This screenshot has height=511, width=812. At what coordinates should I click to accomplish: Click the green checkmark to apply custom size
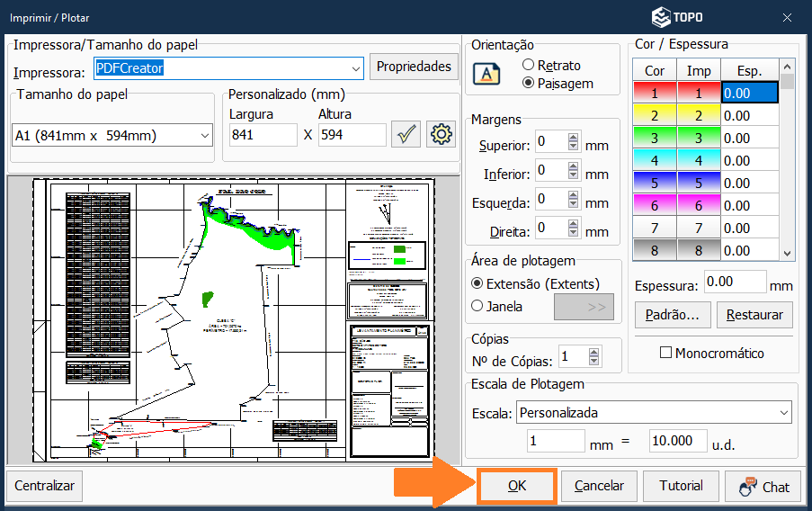(407, 135)
